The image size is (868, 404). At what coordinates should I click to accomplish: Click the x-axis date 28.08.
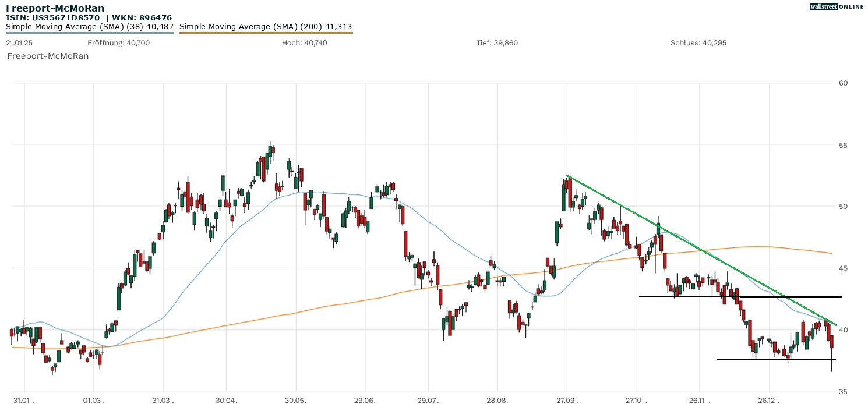497,400
